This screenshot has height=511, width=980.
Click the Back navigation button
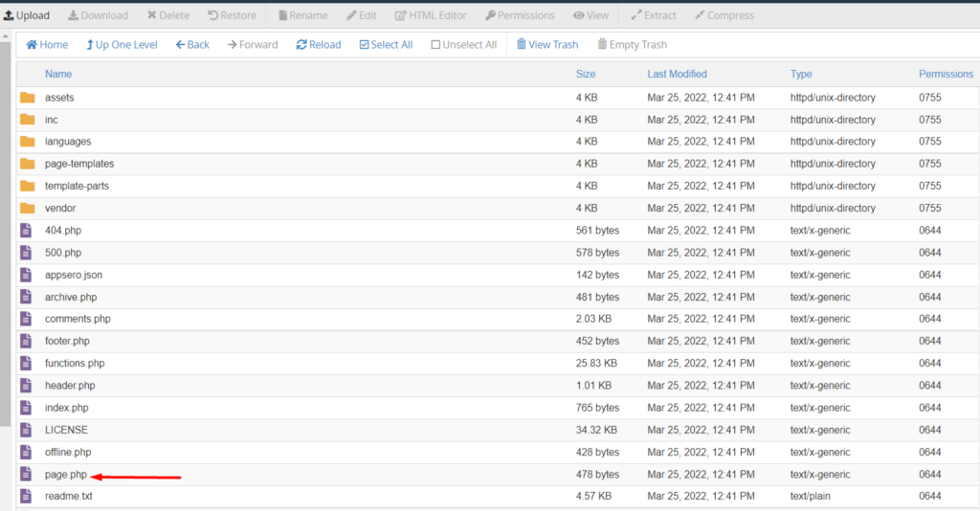192,45
